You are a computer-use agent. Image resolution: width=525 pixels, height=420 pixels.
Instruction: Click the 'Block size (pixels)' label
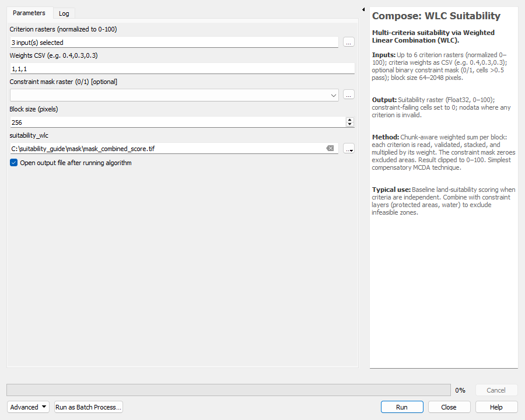coord(34,109)
